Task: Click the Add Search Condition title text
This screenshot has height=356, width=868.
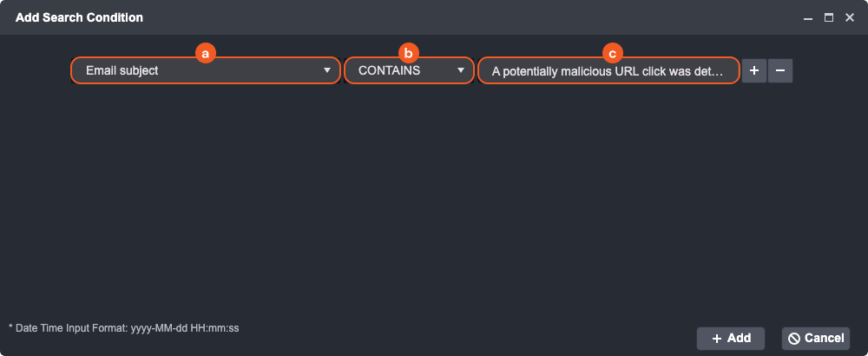Action: point(79,17)
